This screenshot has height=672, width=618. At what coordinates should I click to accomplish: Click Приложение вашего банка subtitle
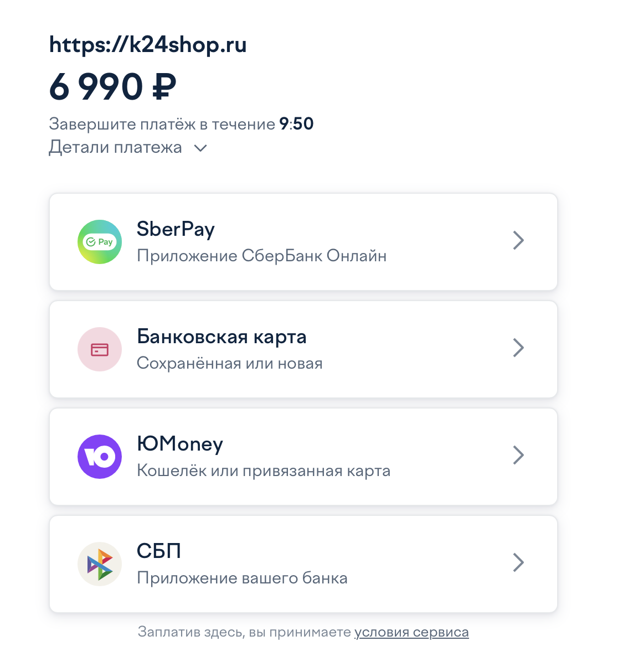pyautogui.click(x=242, y=578)
